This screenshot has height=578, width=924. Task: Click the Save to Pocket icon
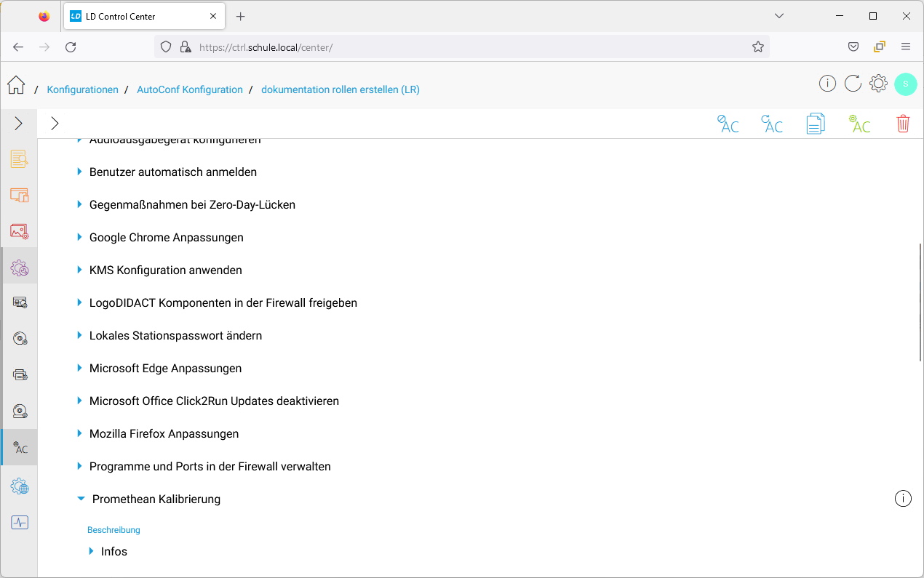(853, 47)
